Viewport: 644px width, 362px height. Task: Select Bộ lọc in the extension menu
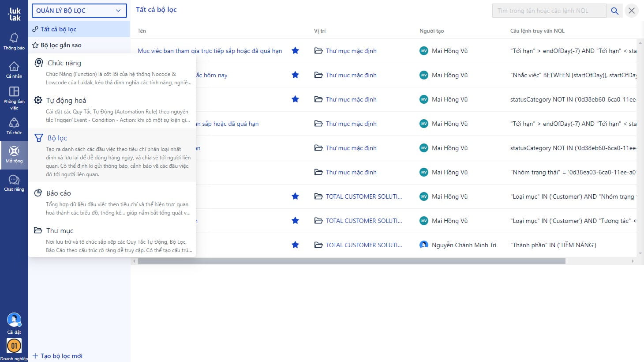click(57, 138)
